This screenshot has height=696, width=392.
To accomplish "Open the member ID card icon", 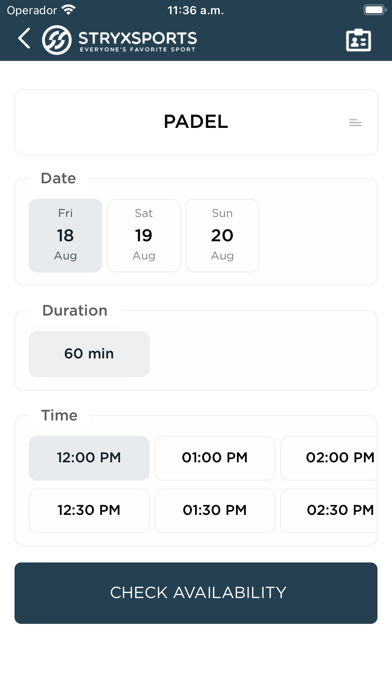I will point(358,40).
